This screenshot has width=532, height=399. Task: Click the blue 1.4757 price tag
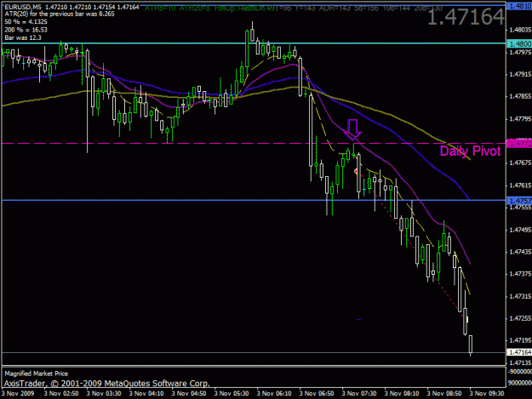pyautogui.click(x=519, y=201)
